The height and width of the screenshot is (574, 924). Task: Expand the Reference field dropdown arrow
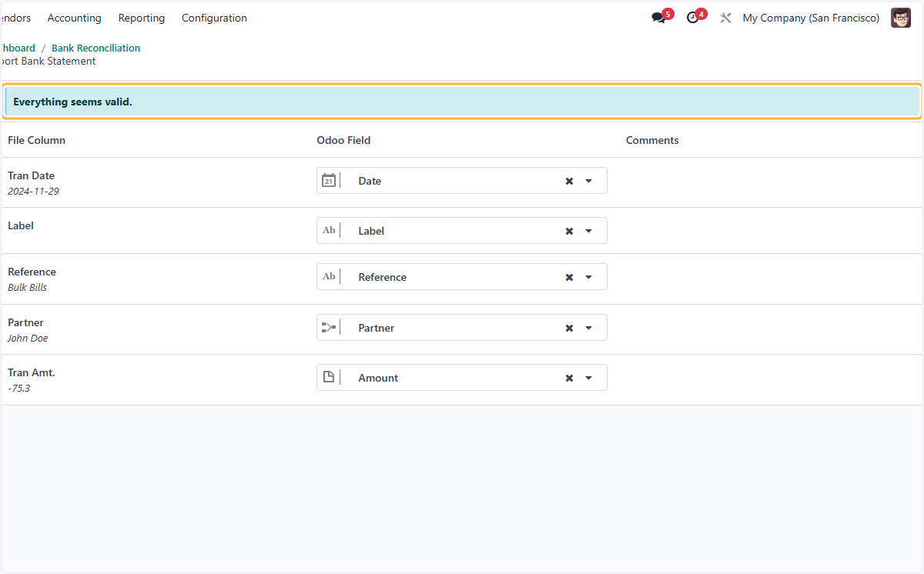pyautogui.click(x=588, y=277)
